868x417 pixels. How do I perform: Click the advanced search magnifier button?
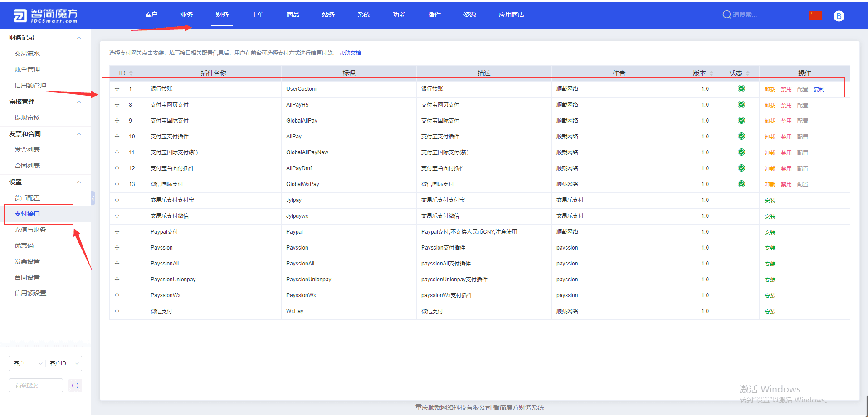tap(75, 386)
